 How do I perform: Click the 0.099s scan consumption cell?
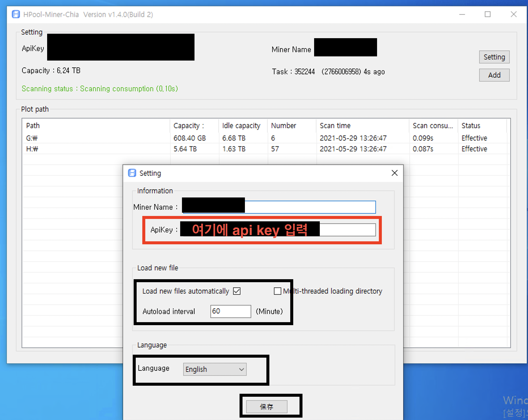coord(423,138)
